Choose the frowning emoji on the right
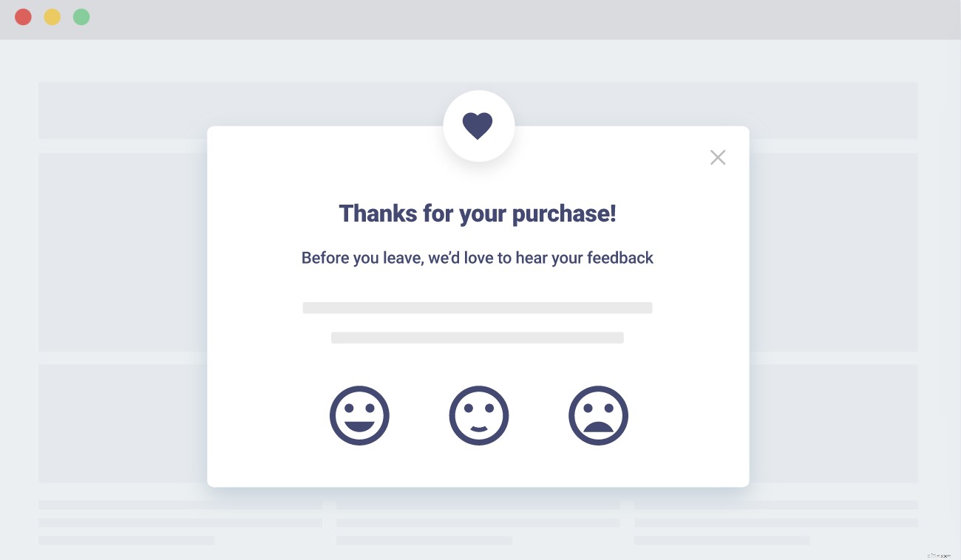Screen dimensions: 961x560 pos(599,415)
